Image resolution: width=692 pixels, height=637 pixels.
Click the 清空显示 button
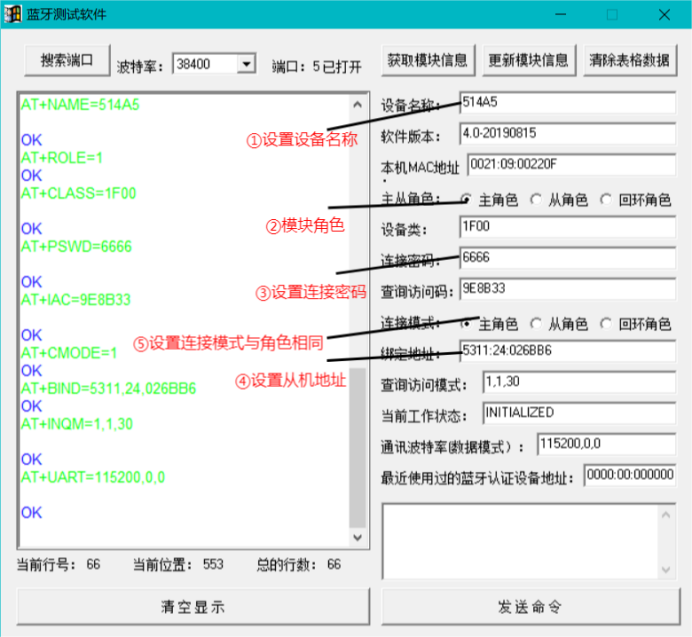tap(193, 607)
